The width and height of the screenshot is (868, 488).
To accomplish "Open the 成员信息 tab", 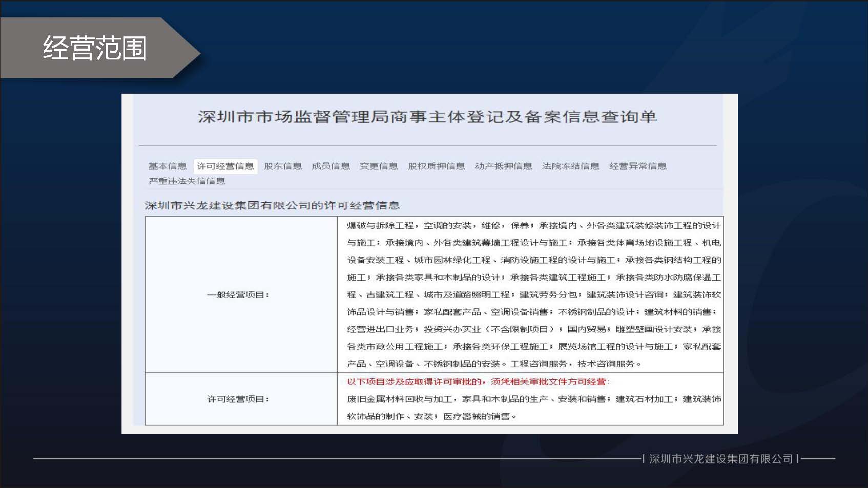I will [x=330, y=166].
